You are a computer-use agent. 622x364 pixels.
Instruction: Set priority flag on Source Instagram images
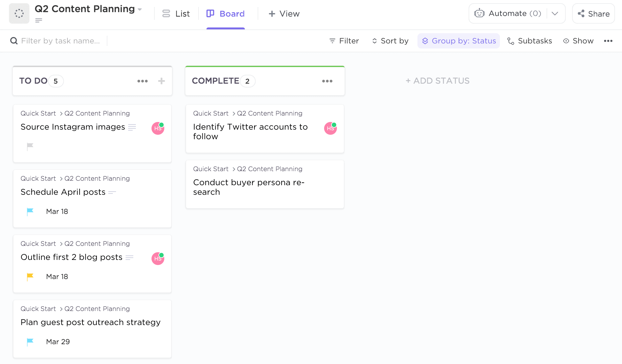30,147
